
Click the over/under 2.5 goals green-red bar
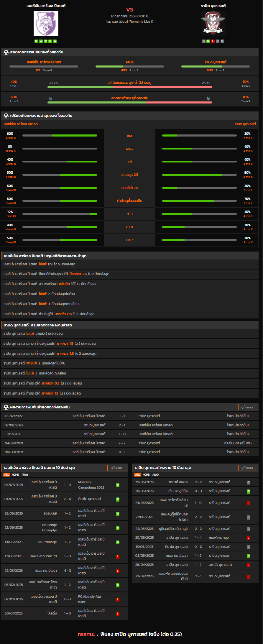(130, 87)
